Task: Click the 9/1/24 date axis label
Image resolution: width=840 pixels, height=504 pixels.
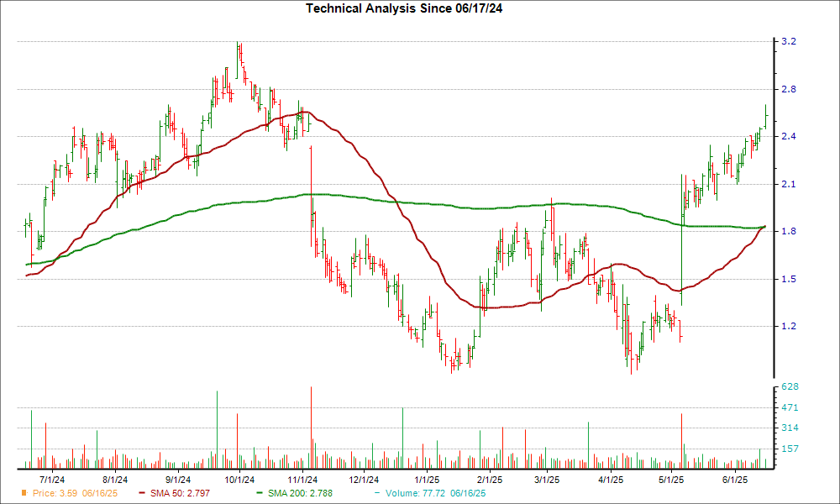Action: pyautogui.click(x=178, y=480)
